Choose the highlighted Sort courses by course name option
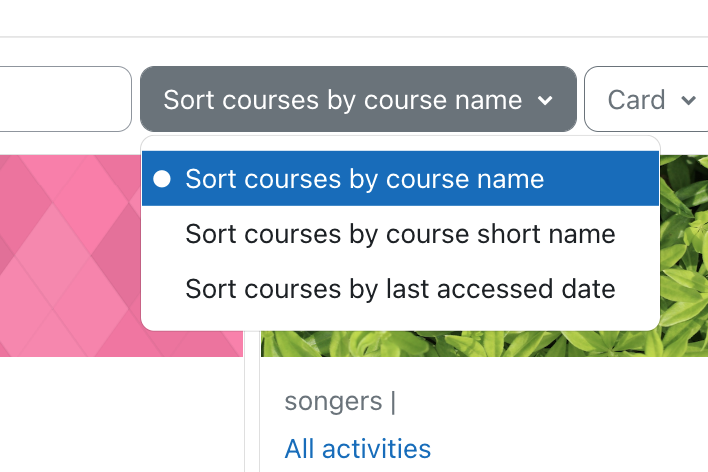This screenshot has width=708, height=472. pyautogui.click(x=401, y=179)
